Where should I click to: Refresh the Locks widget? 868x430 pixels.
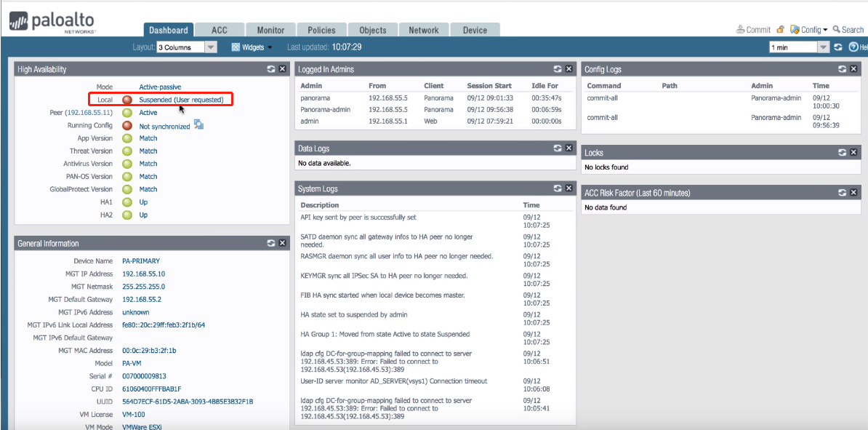click(842, 153)
